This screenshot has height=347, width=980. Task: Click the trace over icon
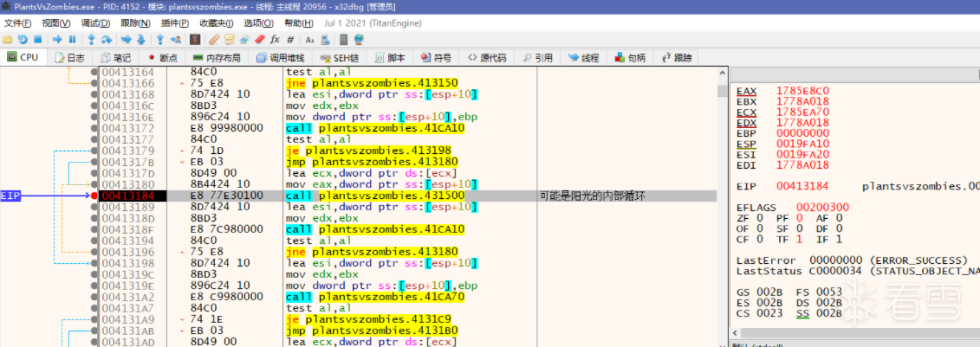[141, 39]
